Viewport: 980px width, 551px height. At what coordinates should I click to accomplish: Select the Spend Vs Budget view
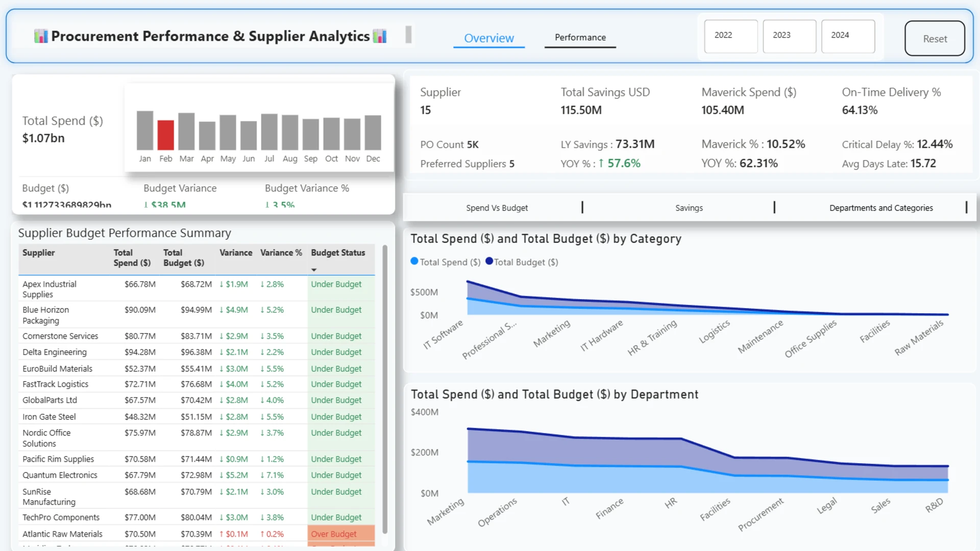497,208
